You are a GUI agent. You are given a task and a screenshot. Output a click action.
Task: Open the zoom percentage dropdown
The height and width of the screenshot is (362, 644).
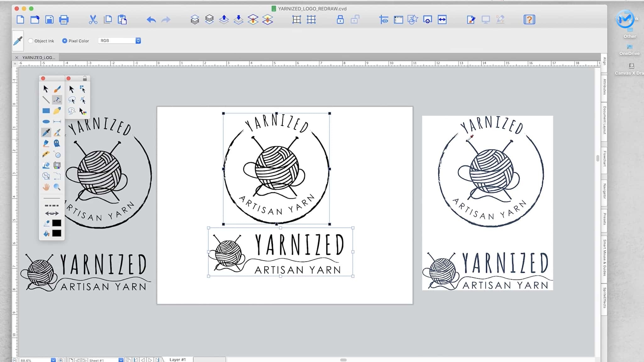[x=53, y=360]
